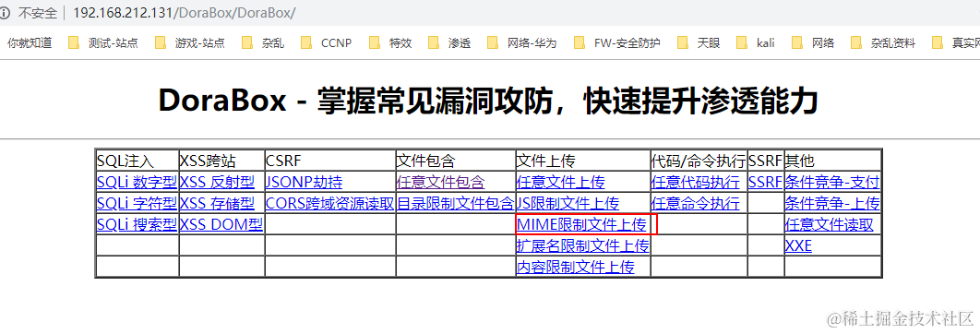Open the 特效 bookmark folder
The image size is (980, 334).
point(390,42)
